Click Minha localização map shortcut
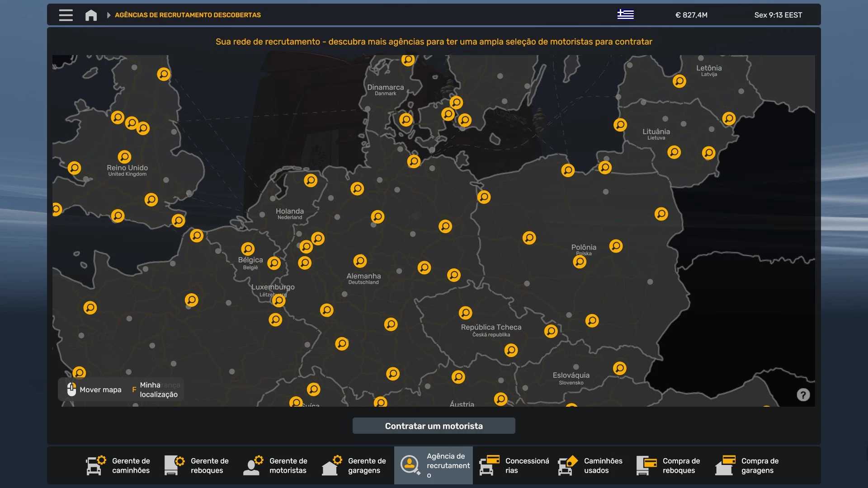The width and height of the screenshot is (868, 488). (x=156, y=389)
